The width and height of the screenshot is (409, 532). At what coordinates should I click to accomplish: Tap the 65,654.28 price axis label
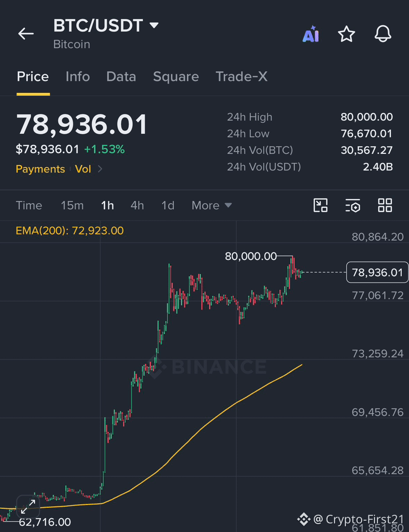click(378, 470)
